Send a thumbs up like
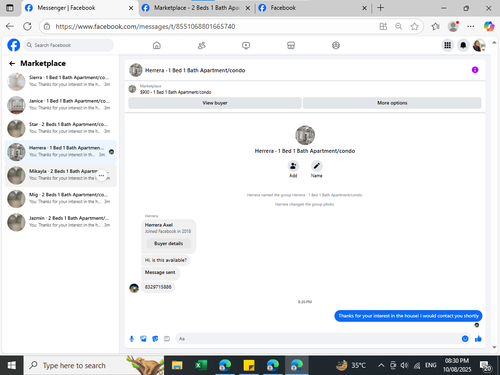The width and height of the screenshot is (500, 375). [x=478, y=339]
